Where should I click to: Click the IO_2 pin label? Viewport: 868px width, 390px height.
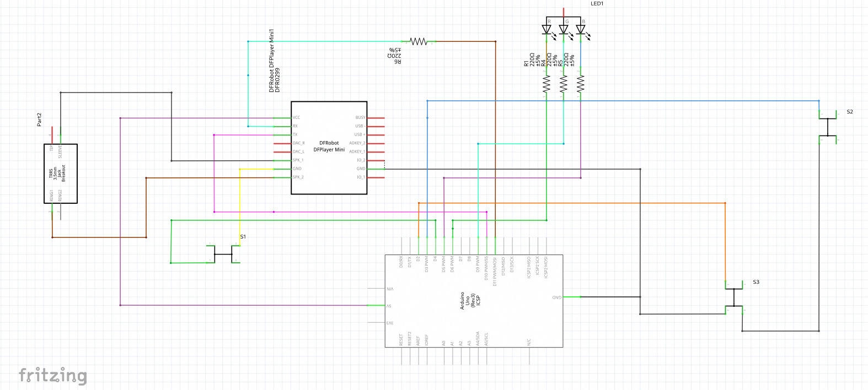point(361,160)
